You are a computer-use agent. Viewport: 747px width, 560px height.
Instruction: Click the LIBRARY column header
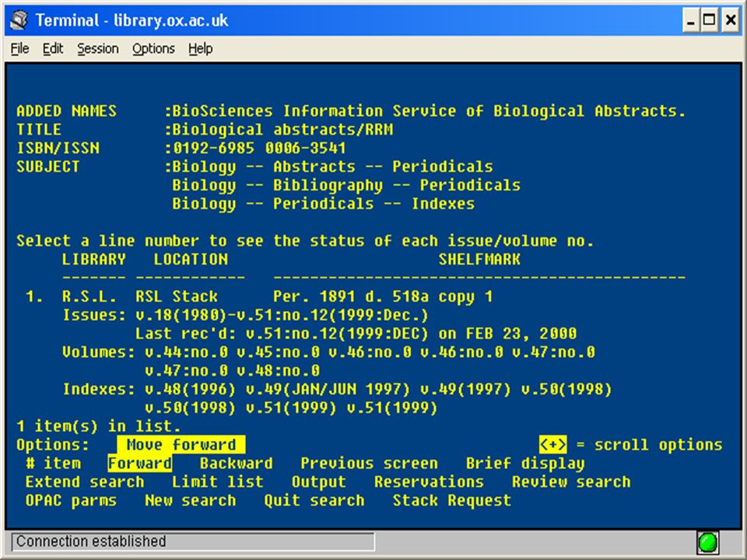pyautogui.click(x=94, y=260)
